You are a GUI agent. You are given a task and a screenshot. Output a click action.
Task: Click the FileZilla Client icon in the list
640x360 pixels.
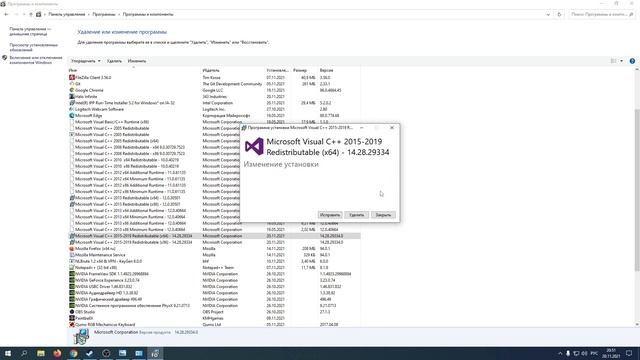[72, 78]
